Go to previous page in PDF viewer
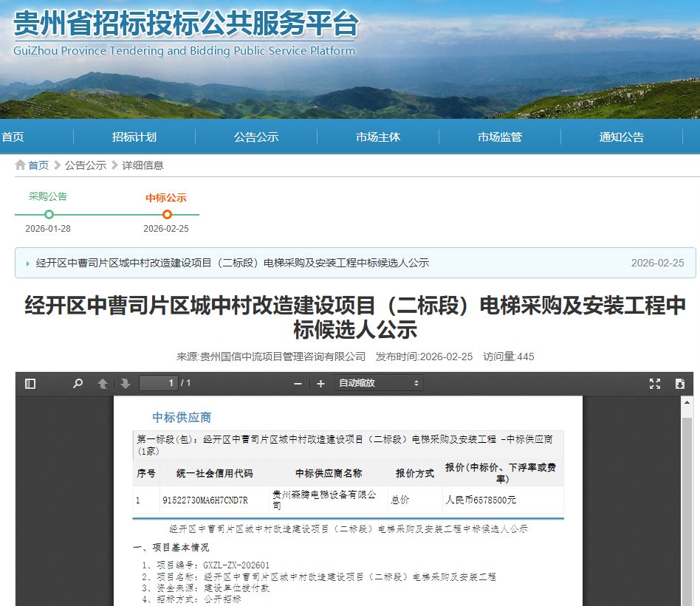Viewport: 700px width, 606px height. click(101, 384)
